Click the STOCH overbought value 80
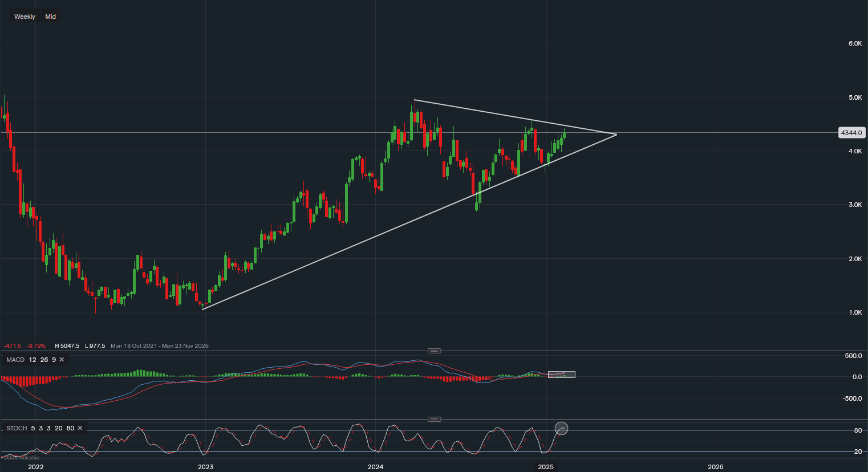Image resolution: width=868 pixels, height=472 pixels. point(70,428)
